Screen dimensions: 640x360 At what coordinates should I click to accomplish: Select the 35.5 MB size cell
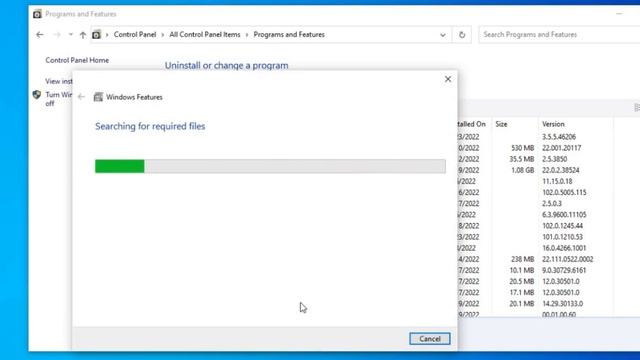click(x=522, y=159)
